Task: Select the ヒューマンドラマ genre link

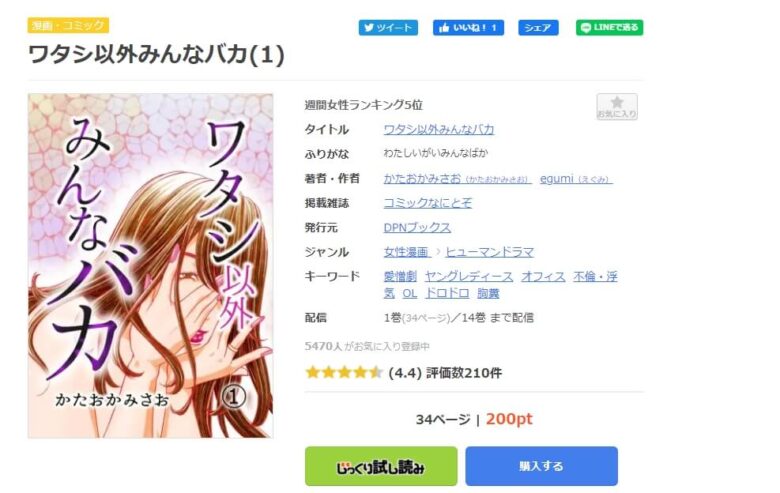Action: [x=489, y=252]
